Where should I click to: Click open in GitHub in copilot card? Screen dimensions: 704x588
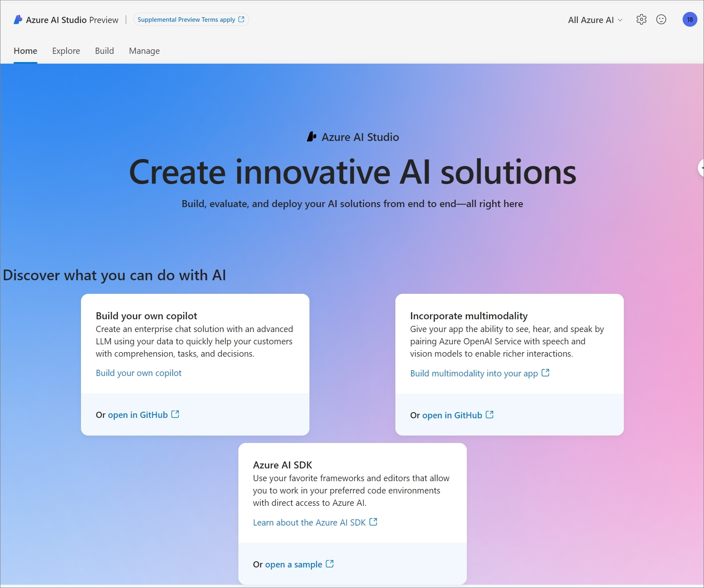tap(138, 415)
